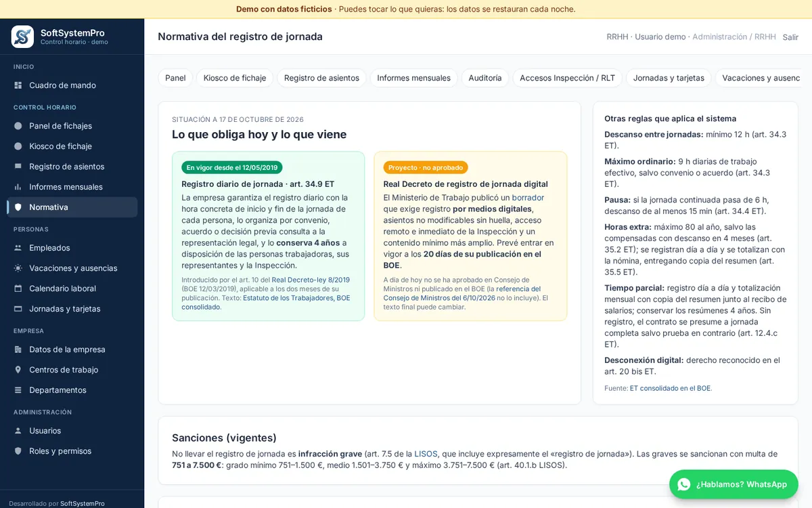Click the 'En vigor desde el 12/05/2019' badge
This screenshot has width=812, height=508.
(x=232, y=167)
